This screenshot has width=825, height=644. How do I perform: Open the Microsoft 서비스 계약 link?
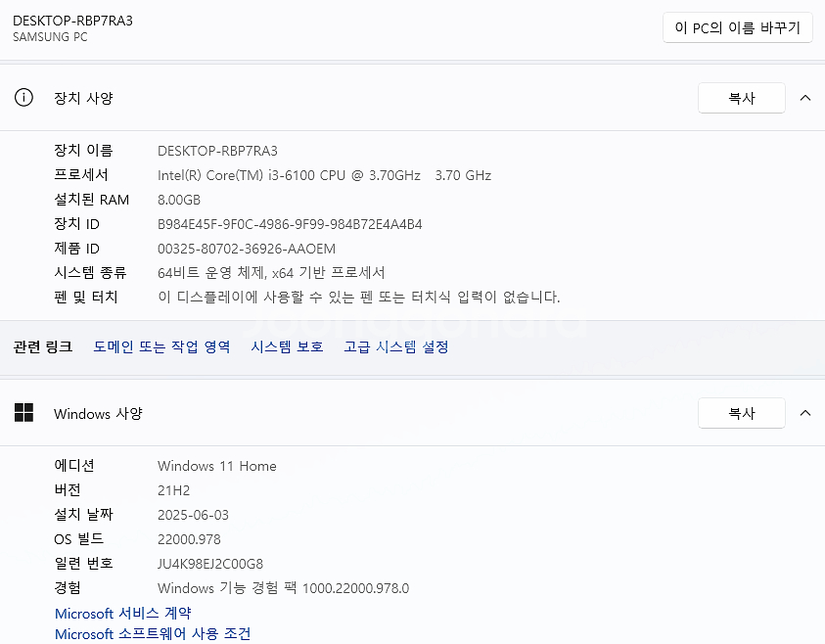[122, 613]
